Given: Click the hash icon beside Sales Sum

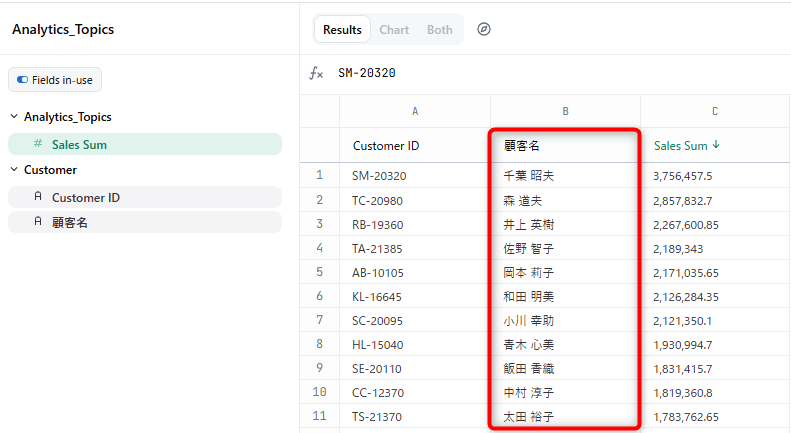Looking at the screenshot, I should [38, 144].
